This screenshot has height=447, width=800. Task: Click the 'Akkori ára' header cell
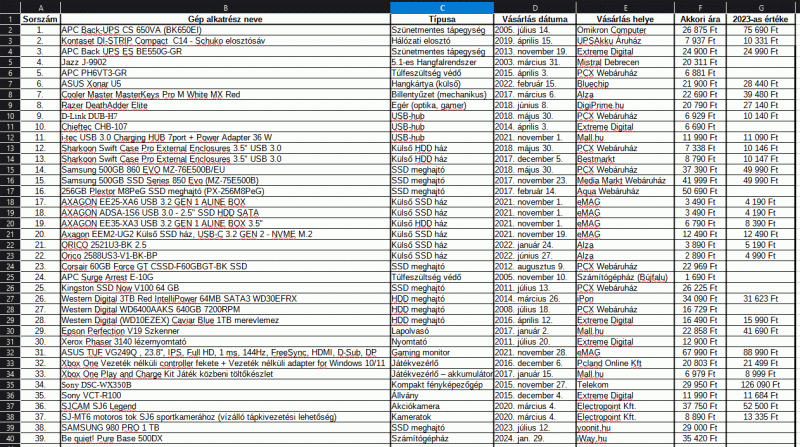[x=700, y=19]
